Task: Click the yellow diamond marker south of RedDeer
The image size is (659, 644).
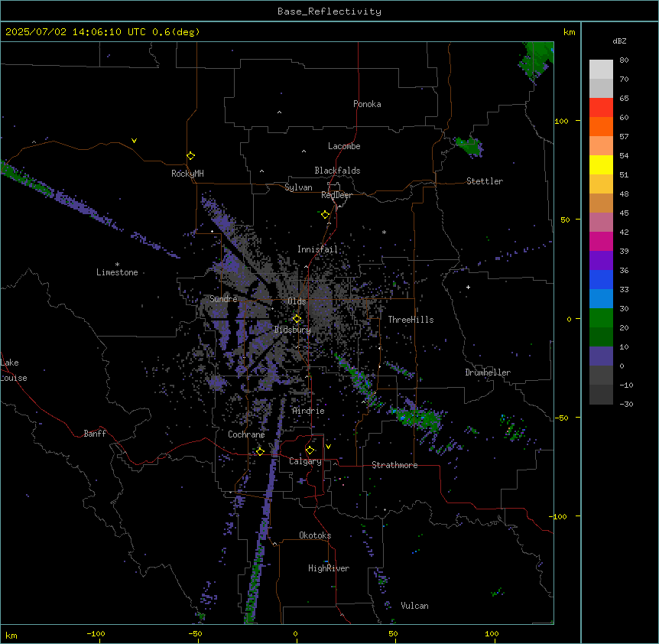Action: [x=326, y=215]
